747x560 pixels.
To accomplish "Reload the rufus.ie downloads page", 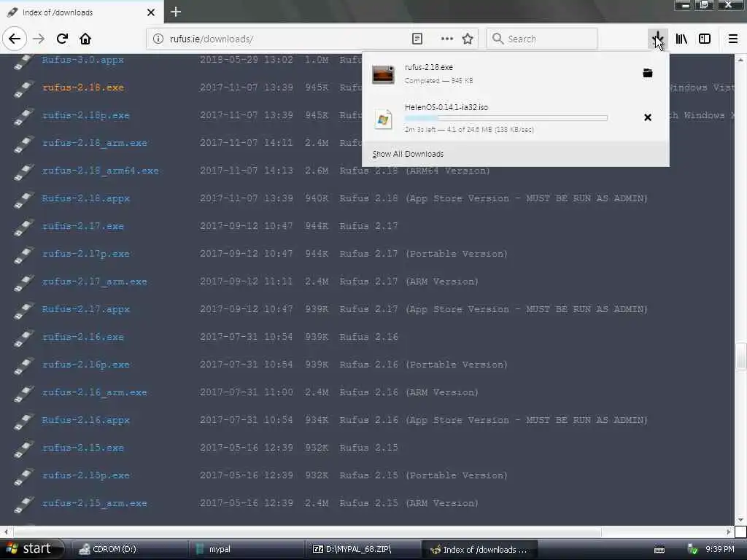I will pos(62,39).
